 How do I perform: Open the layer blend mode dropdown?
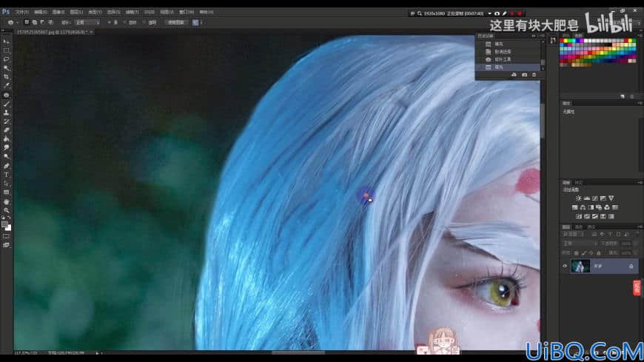pyautogui.click(x=579, y=244)
